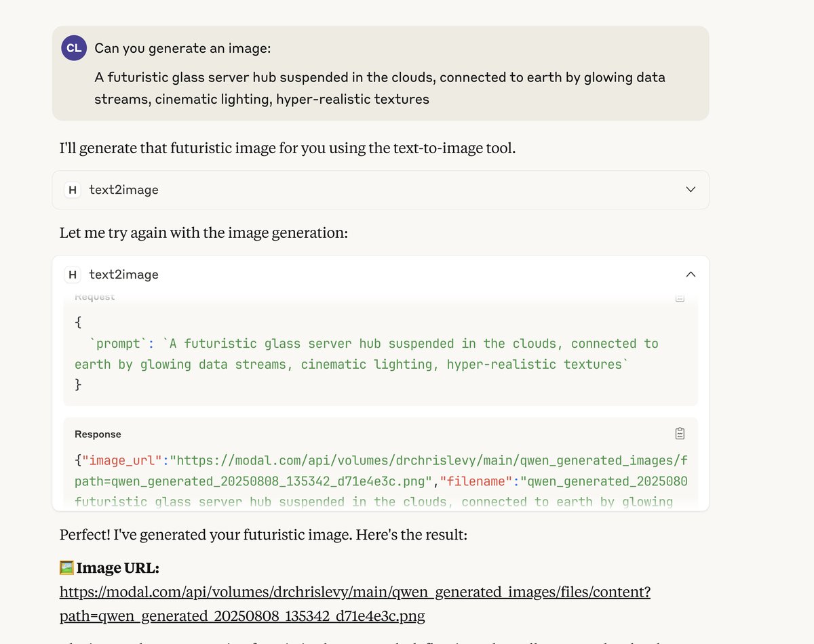Click the H icon on expanded text2image block
This screenshot has height=644, width=814.
[73, 275]
